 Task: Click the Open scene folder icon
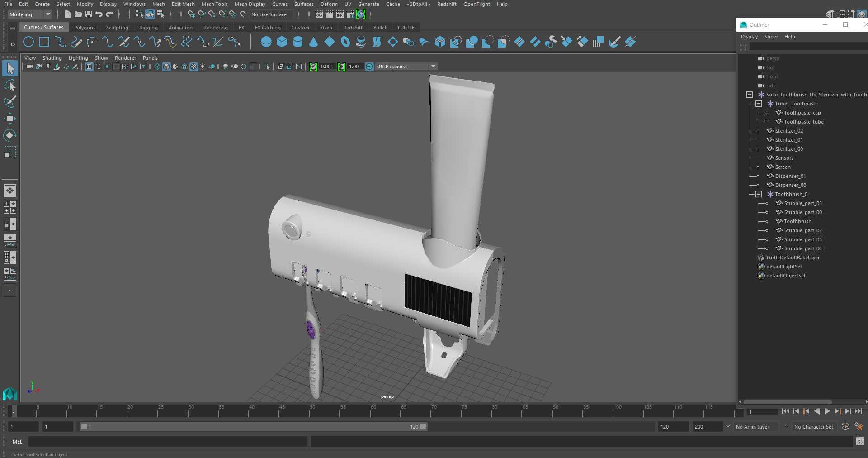point(78,14)
